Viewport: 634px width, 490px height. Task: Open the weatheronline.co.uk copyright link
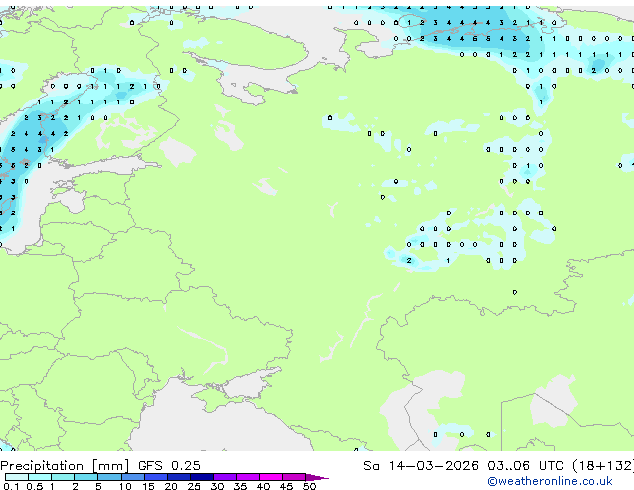pyautogui.click(x=550, y=481)
